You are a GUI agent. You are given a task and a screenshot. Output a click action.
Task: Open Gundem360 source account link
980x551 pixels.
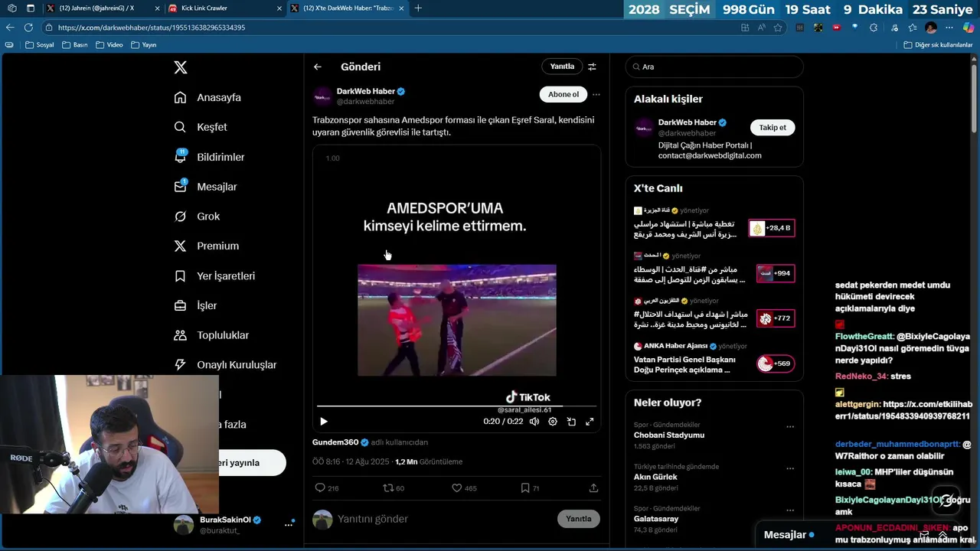[335, 442]
